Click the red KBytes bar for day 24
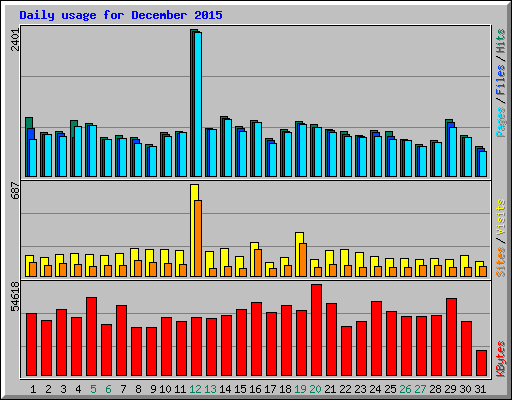Screen dimensions: 512x400 [x=376, y=339]
